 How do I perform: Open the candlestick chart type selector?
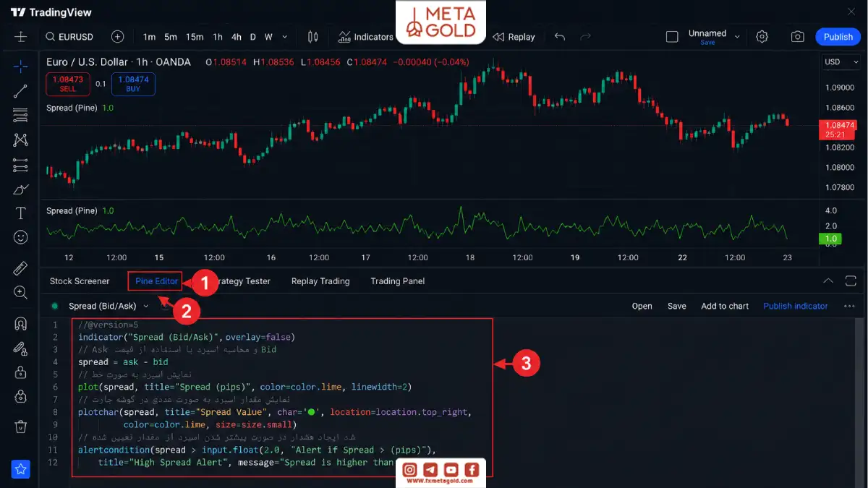click(313, 37)
